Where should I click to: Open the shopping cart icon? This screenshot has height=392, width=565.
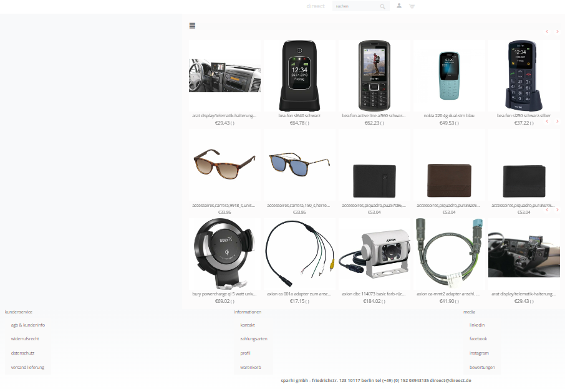[412, 6]
